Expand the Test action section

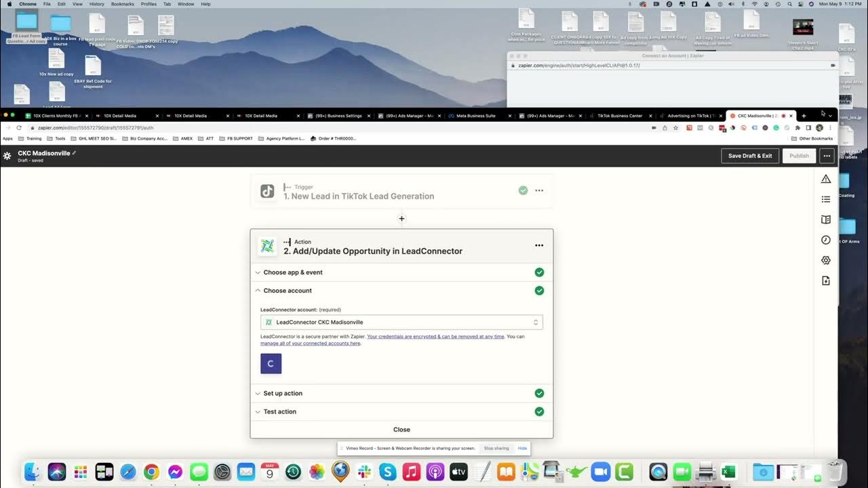point(401,411)
